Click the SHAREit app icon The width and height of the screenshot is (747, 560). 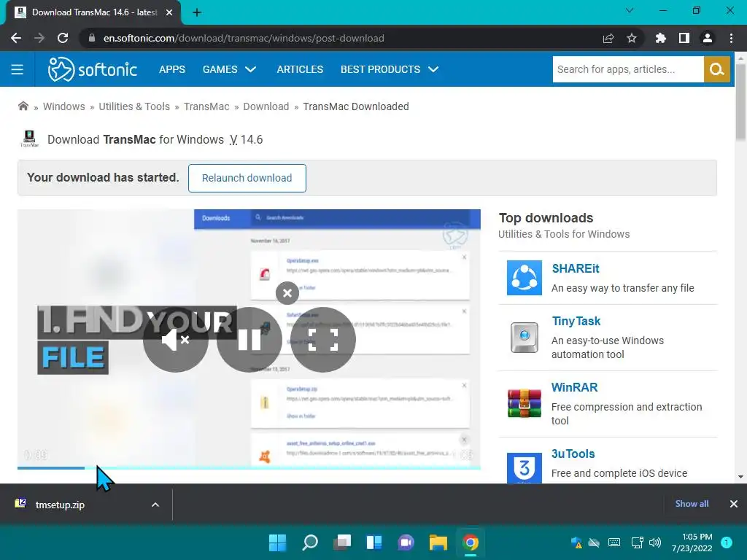[524, 278]
